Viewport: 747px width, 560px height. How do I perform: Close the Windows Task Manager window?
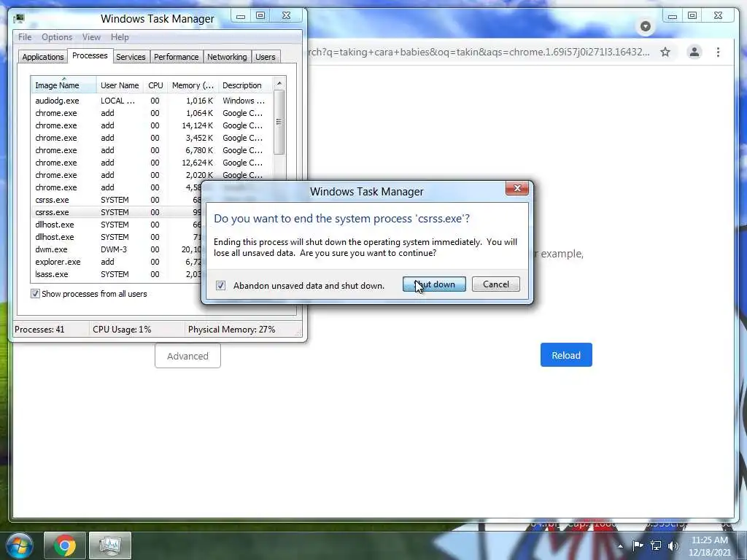[286, 16]
